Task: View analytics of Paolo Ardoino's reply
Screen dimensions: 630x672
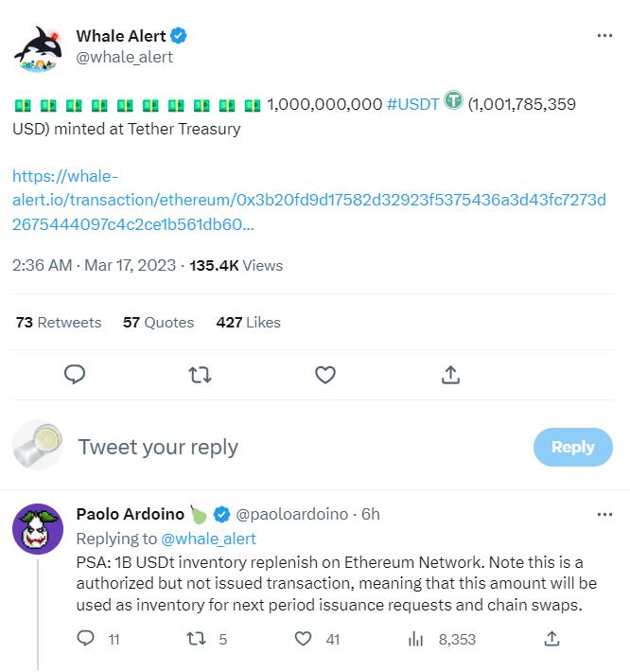Action: pos(415,640)
